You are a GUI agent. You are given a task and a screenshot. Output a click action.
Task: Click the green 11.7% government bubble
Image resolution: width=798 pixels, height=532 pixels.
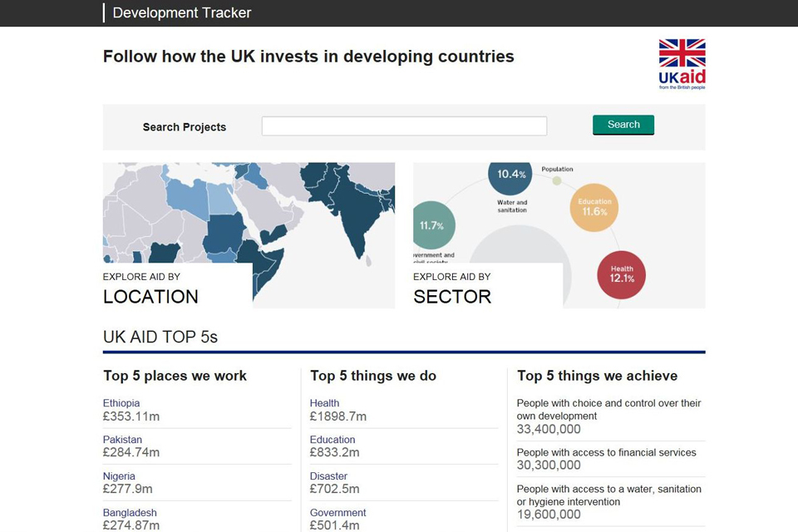431,225
